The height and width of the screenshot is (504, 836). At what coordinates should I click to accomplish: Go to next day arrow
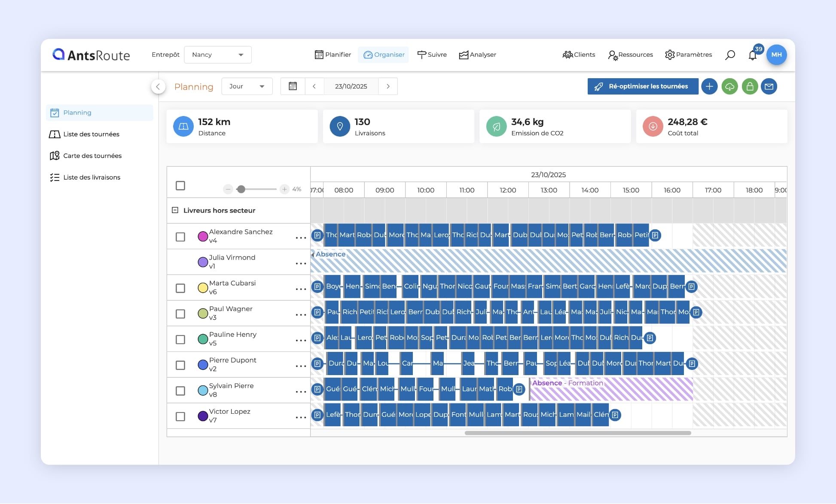(x=388, y=86)
